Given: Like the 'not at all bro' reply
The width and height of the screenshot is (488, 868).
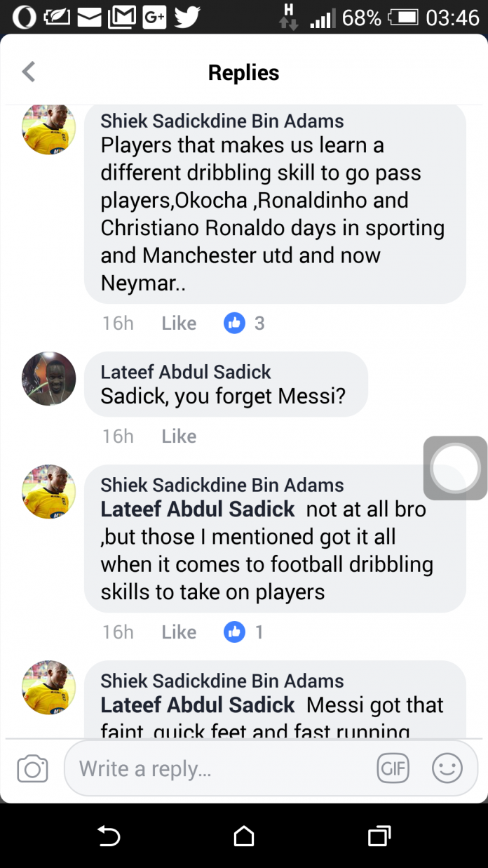Looking at the screenshot, I should coord(179,632).
